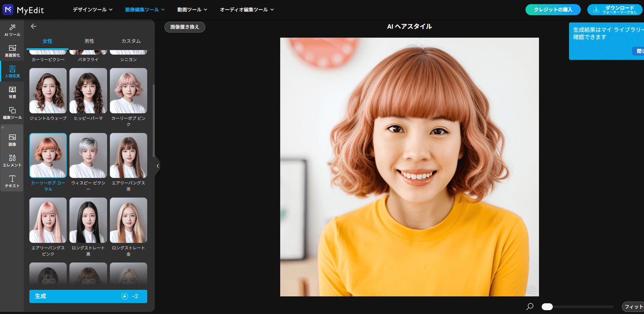Image resolution: width=644 pixels, height=314 pixels.
Task: Collapse the hairstyle panel with the chevron
Action: (158, 166)
